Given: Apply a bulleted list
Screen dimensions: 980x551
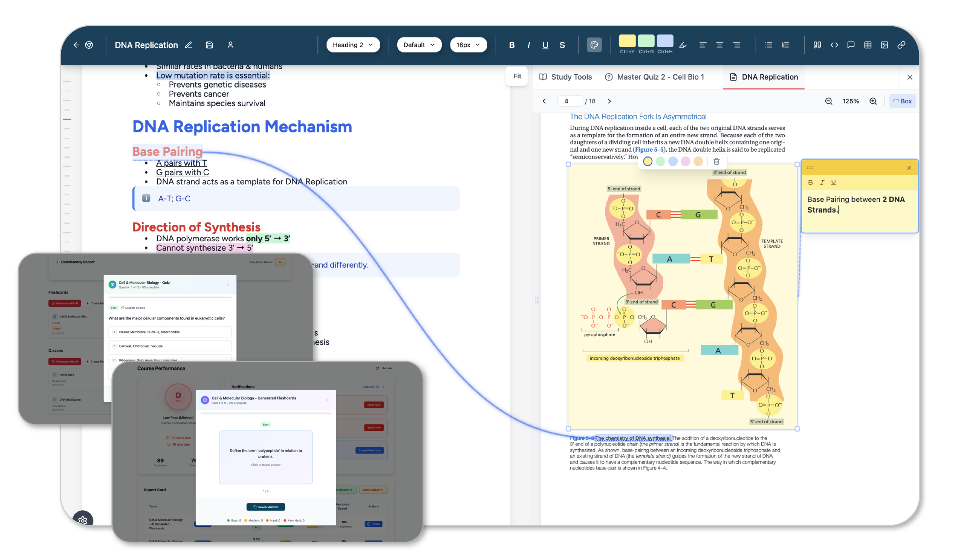Looking at the screenshot, I should tap(768, 45).
